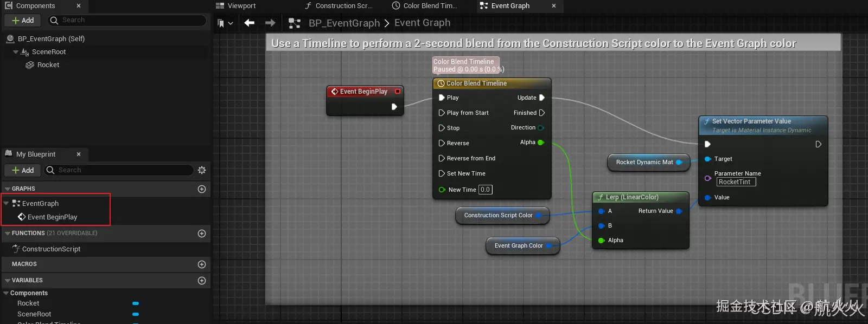868x324 pixels.
Task: Click the Lerp Return Value output pin
Action: pos(679,211)
